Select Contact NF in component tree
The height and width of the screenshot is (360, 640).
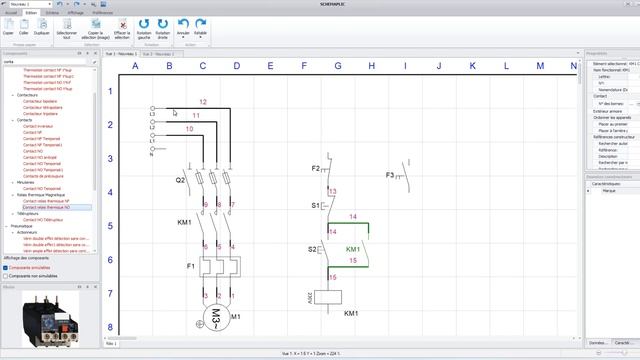click(32, 132)
